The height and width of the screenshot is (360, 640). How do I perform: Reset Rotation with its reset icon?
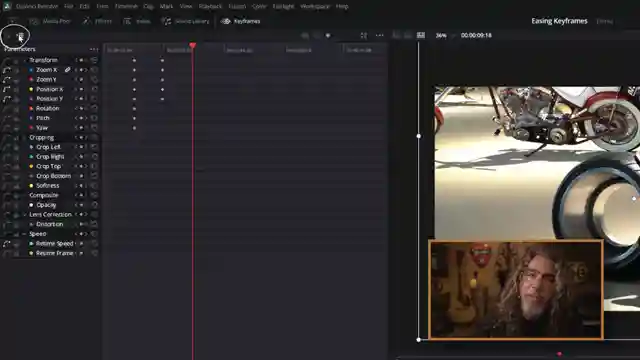[x=94, y=109]
